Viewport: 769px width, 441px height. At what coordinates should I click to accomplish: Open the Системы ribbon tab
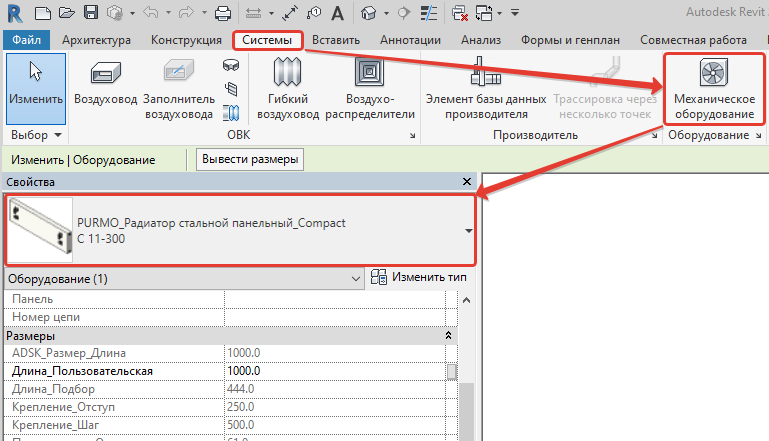[x=268, y=40]
